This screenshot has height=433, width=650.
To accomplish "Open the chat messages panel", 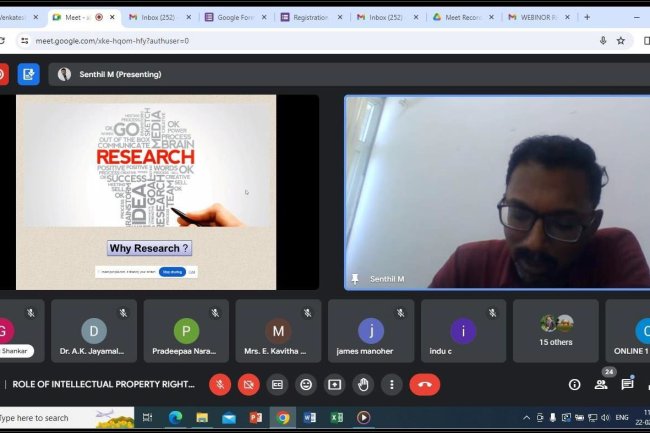I will click(627, 384).
